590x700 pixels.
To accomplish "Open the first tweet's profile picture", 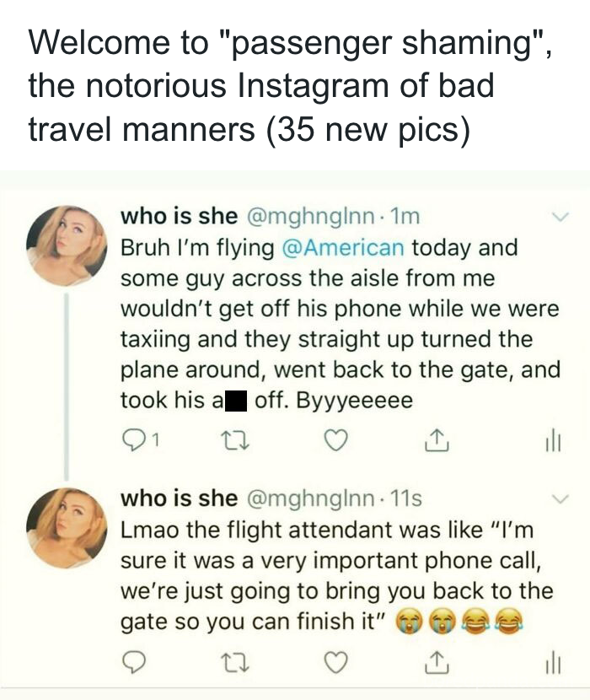I will 67,245.
